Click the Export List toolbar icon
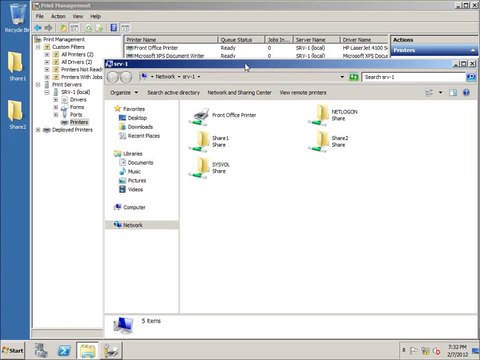 point(99,28)
